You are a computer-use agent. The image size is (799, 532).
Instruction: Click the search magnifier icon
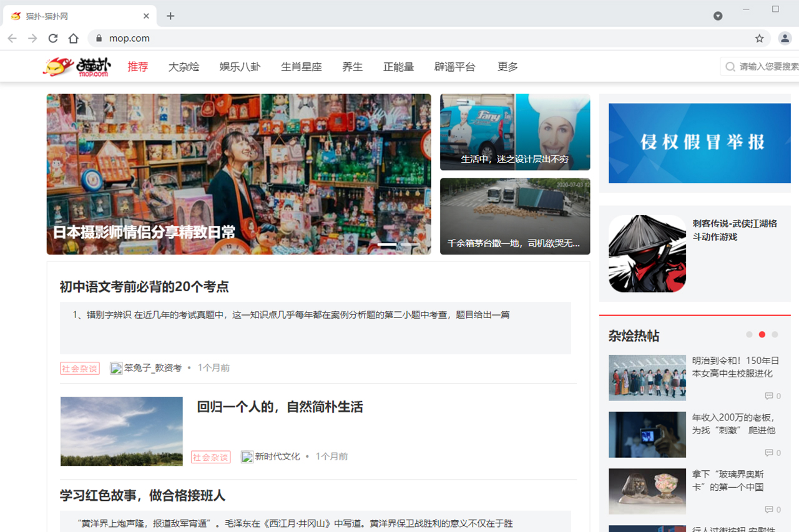[730, 66]
